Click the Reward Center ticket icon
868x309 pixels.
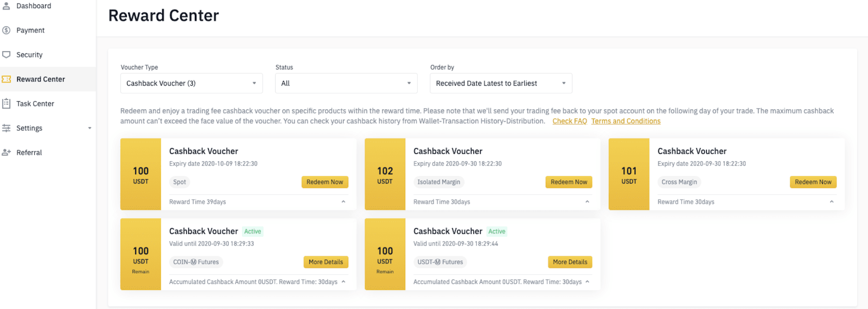[x=7, y=79]
